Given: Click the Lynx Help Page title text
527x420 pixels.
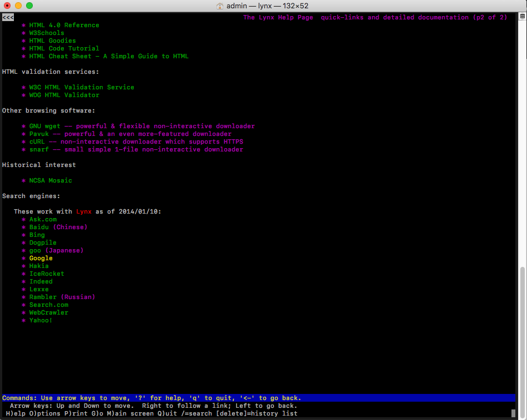Looking at the screenshot, I should (x=375, y=17).
